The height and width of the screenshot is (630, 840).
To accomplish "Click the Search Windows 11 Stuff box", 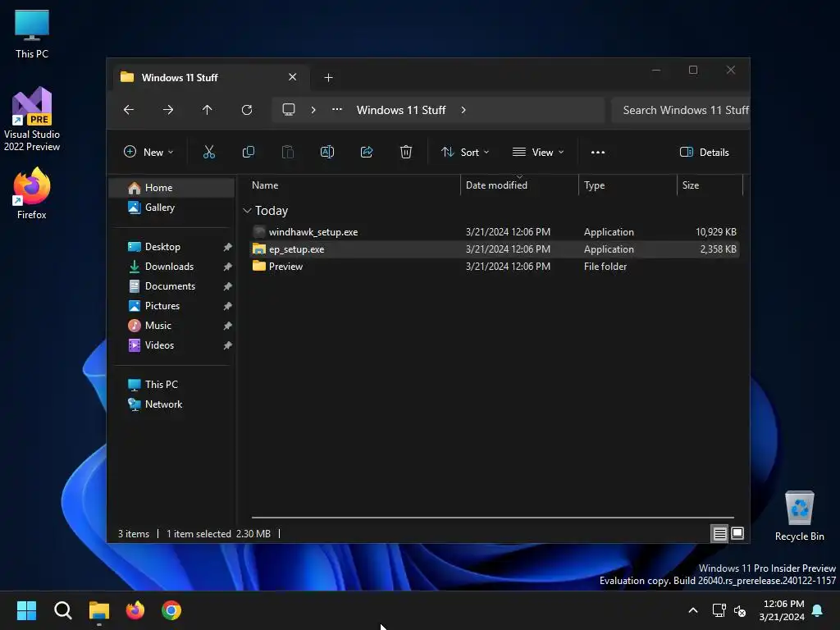I will coord(680,110).
